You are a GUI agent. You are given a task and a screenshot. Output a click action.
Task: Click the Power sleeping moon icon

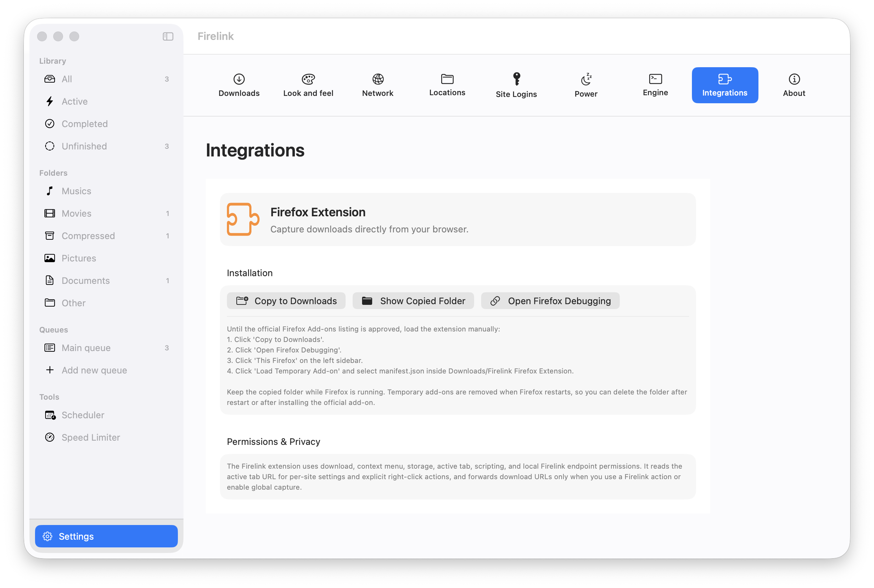tap(586, 79)
